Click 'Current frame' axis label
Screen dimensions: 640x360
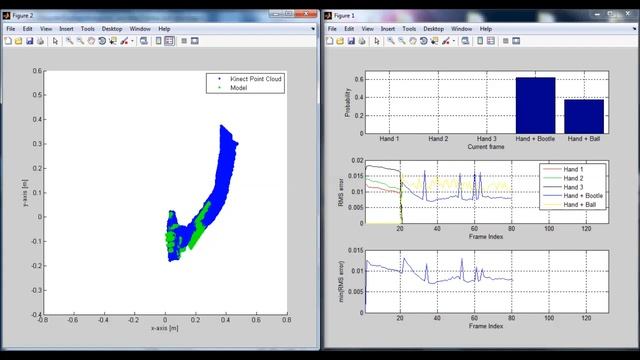(486, 147)
